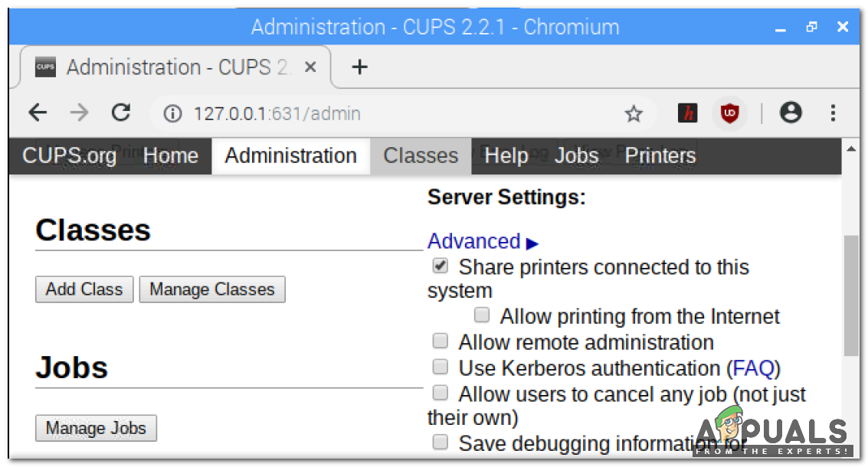Open the uBlock Origin extension icon
The width and height of the screenshot is (868, 467).
click(x=729, y=114)
